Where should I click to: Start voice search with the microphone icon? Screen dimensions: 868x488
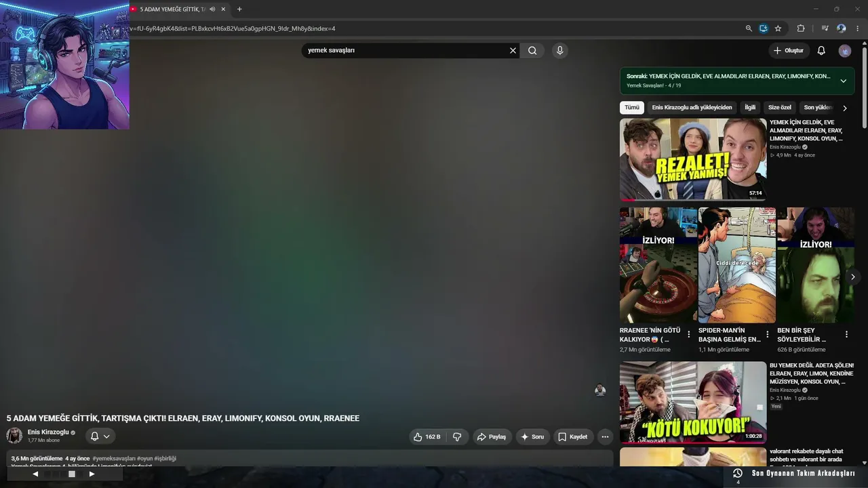[559, 50]
